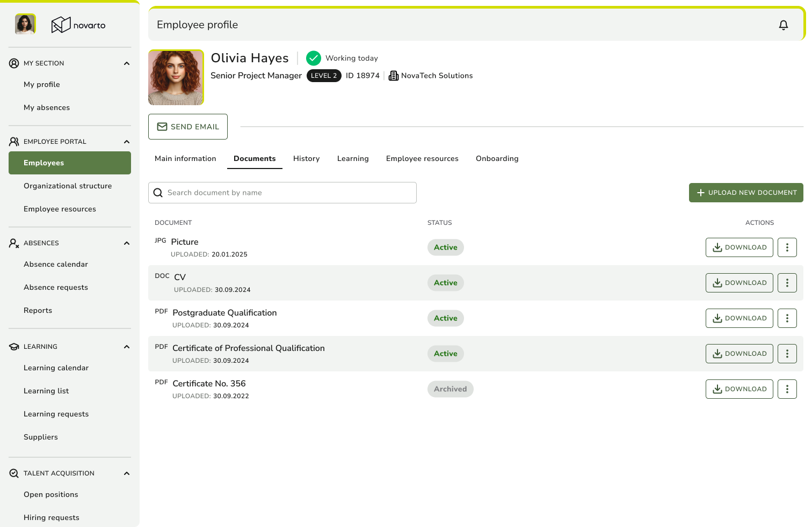Switch to the Main information tab
The height and width of the screenshot is (527, 812).
point(185,158)
